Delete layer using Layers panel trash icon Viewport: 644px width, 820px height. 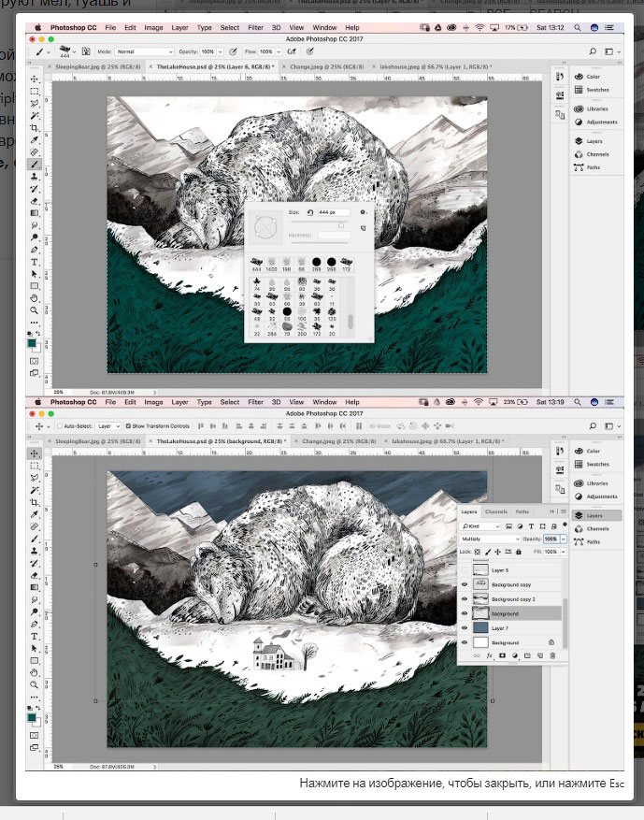coord(552,655)
